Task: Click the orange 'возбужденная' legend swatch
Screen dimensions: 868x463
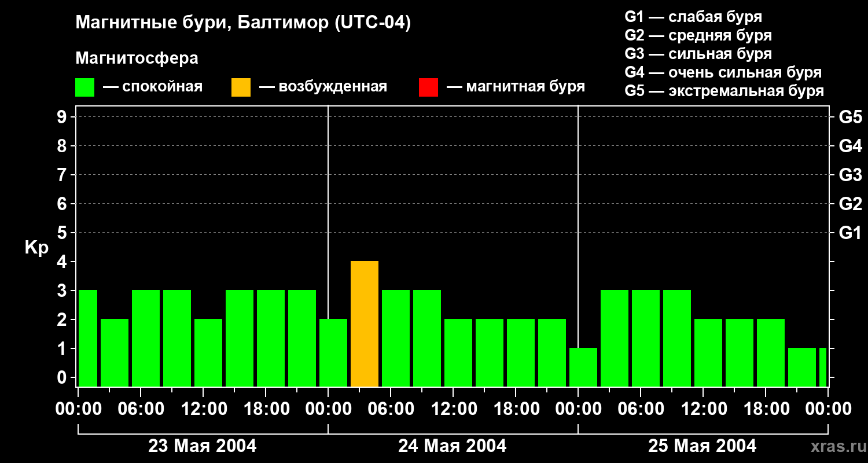Action: 241,87
